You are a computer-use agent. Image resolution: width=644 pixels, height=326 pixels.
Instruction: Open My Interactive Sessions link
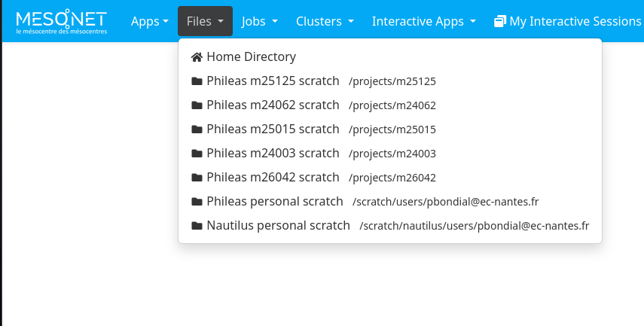(x=574, y=21)
